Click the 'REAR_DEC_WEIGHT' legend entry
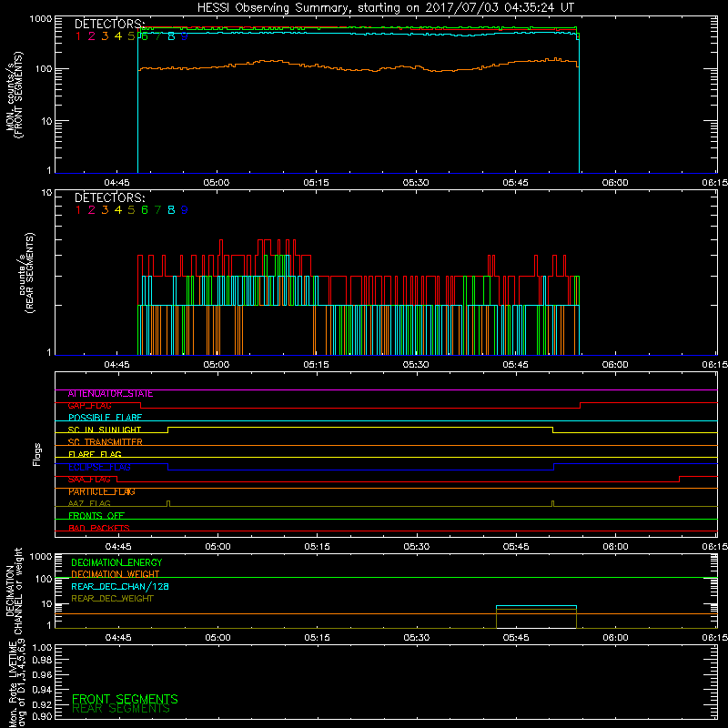Image resolution: width=728 pixels, height=728 pixels. [112, 599]
